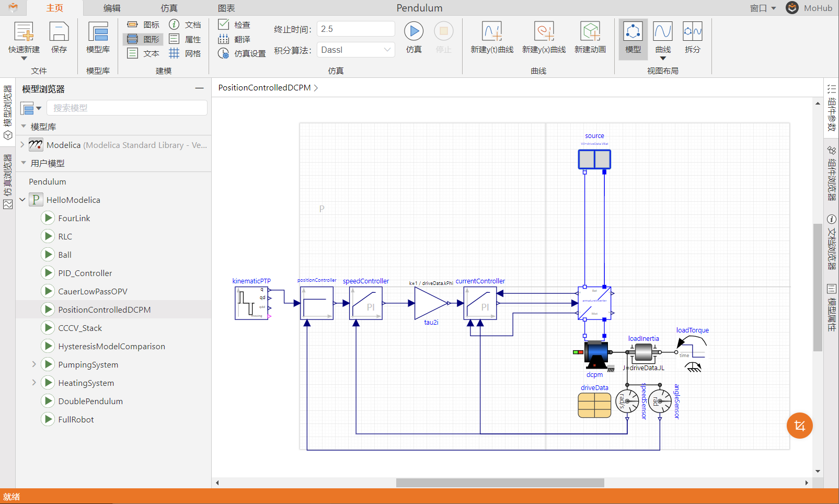Viewport: 839px width, 504px height.
Task: Open the Chart (图表) ribbon tab
Action: click(226, 8)
